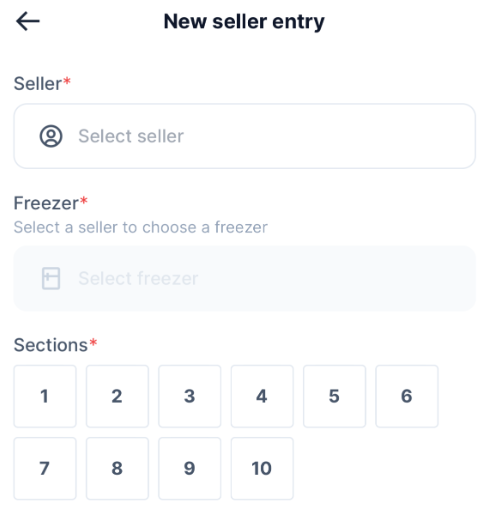Click the Freezer helper text

pos(141,228)
